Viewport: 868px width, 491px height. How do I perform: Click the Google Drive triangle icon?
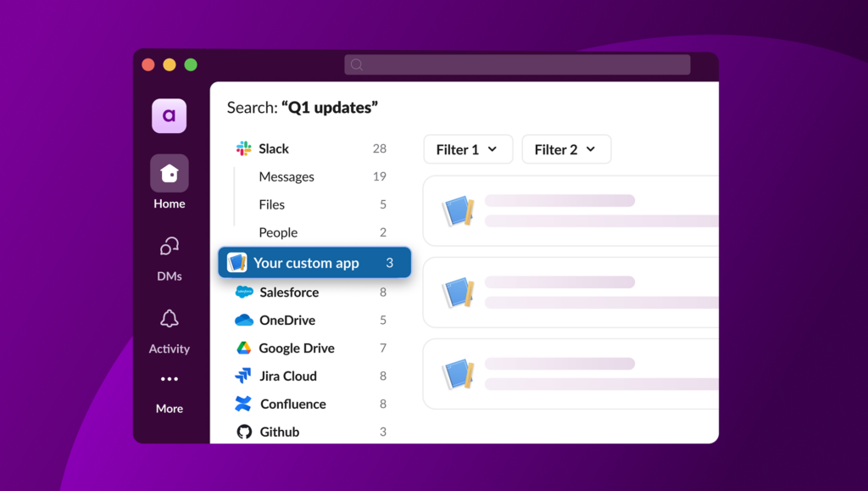pos(244,348)
